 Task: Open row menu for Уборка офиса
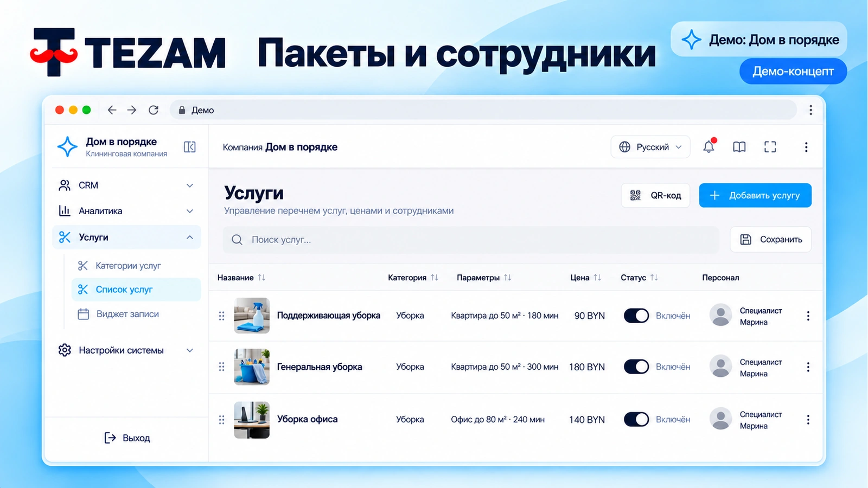point(808,420)
